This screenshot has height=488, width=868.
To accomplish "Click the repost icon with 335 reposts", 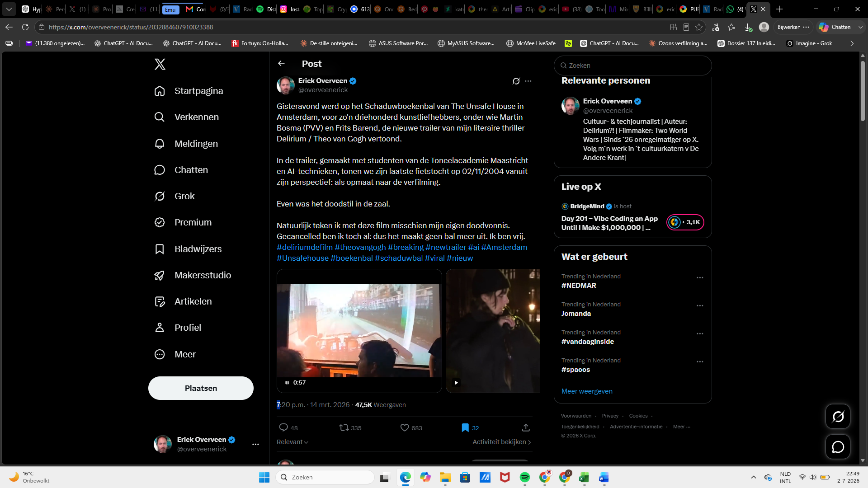I will (x=344, y=427).
